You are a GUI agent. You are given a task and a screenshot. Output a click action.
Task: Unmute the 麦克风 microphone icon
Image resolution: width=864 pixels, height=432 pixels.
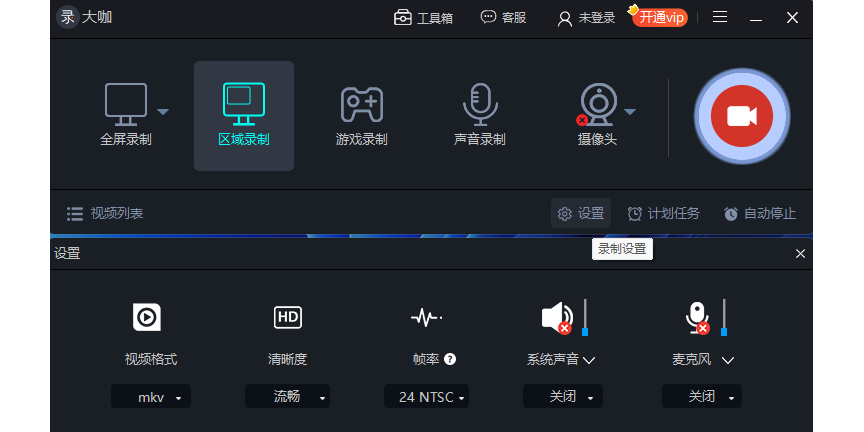tap(697, 318)
